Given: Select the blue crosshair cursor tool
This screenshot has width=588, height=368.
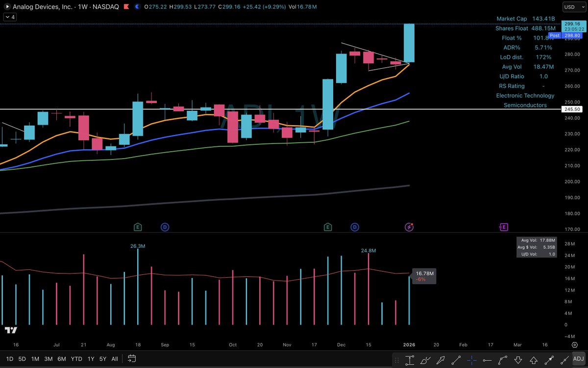Looking at the screenshot, I should tap(472, 360).
